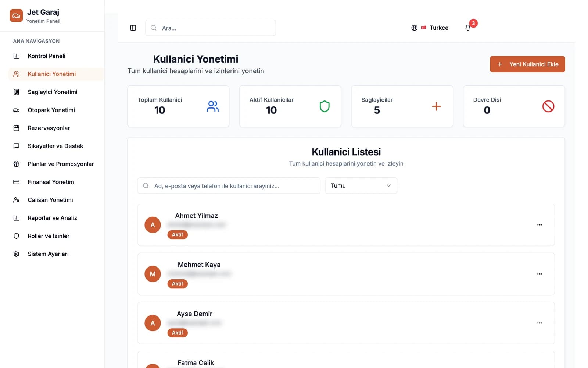Image resolution: width=588 pixels, height=368 pixels.
Task: Click the user search by name field
Action: click(x=229, y=186)
